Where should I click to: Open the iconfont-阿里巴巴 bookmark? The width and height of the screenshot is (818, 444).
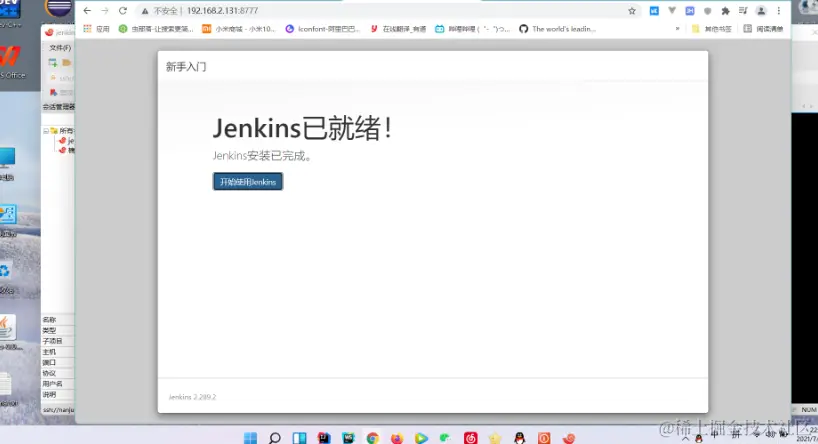(323, 29)
